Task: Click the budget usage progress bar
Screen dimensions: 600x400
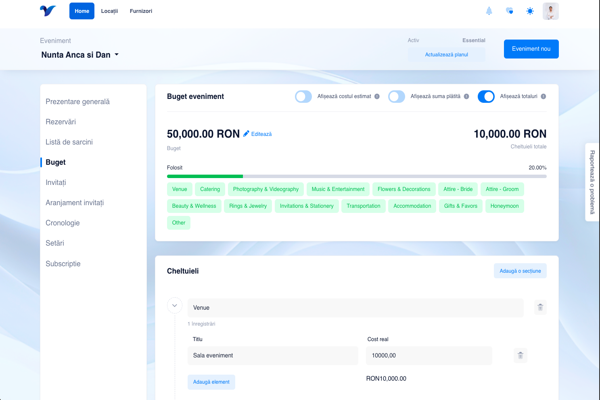Action: point(356,176)
